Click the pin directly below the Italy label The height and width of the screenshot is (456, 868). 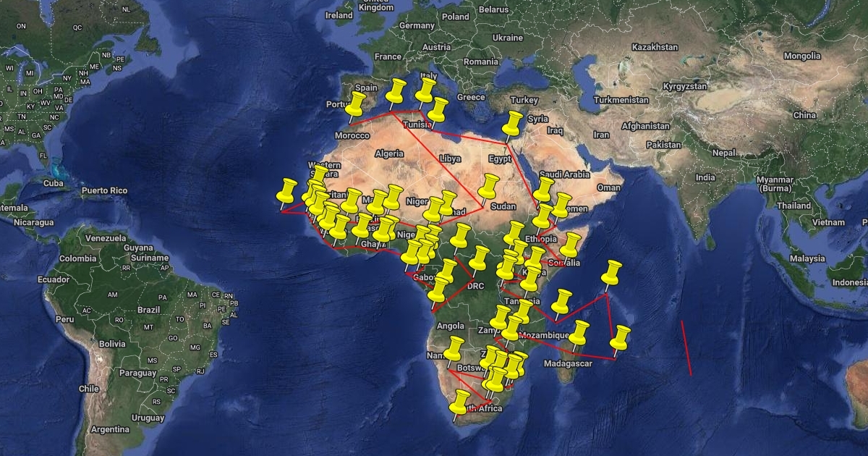425,91
